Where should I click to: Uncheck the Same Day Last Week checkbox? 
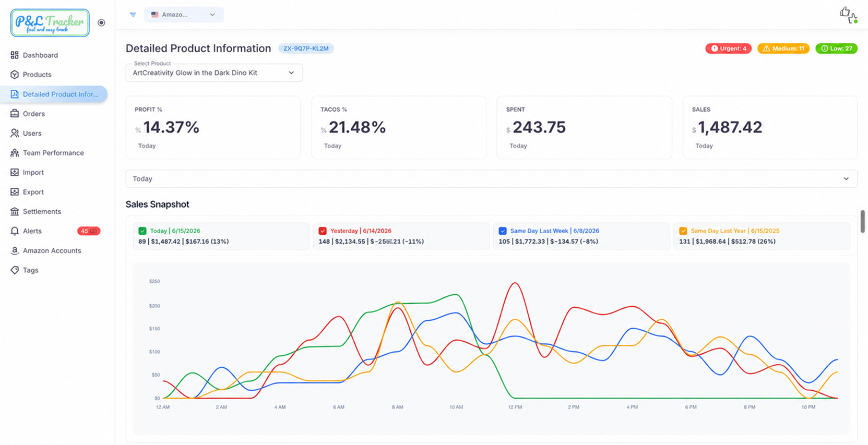[503, 231]
